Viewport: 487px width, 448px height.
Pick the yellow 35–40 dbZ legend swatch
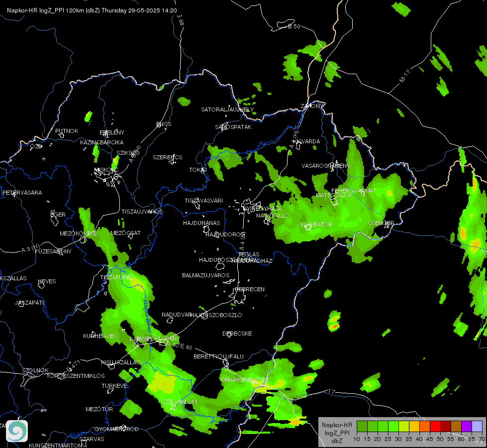pos(414,426)
